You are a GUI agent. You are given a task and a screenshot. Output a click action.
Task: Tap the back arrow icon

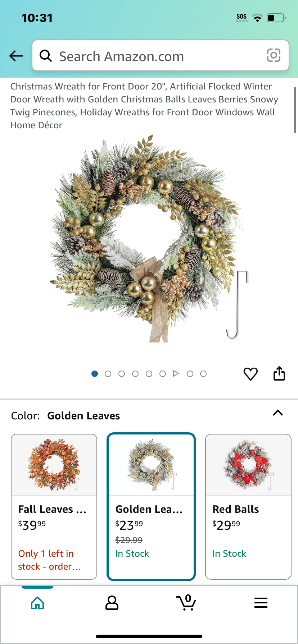(x=16, y=56)
